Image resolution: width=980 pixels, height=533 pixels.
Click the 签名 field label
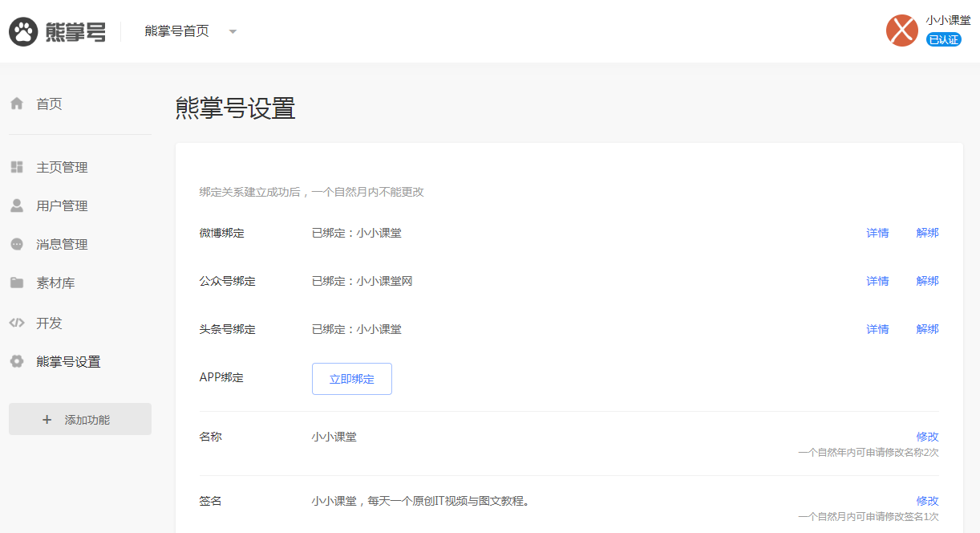pyautogui.click(x=210, y=501)
